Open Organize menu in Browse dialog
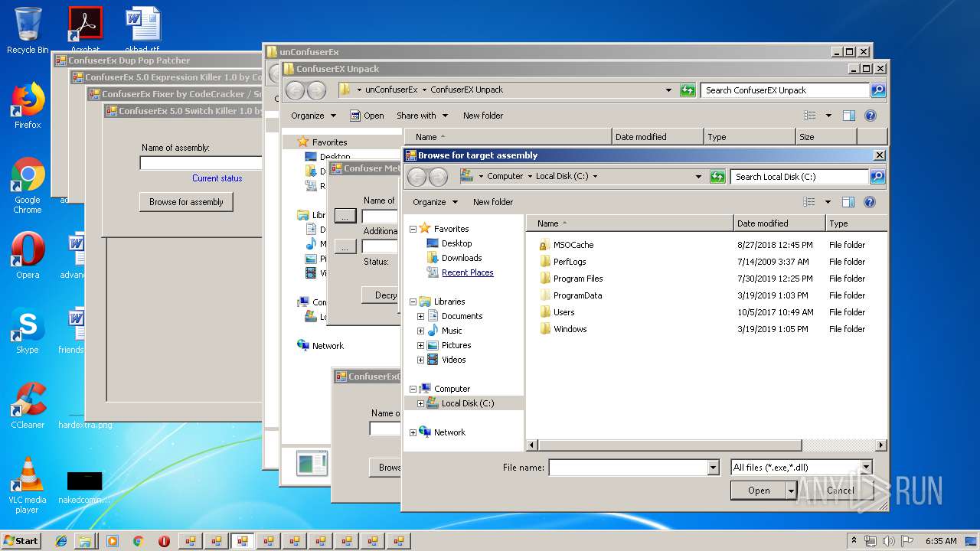Screen dimensions: 980x551 [435, 202]
